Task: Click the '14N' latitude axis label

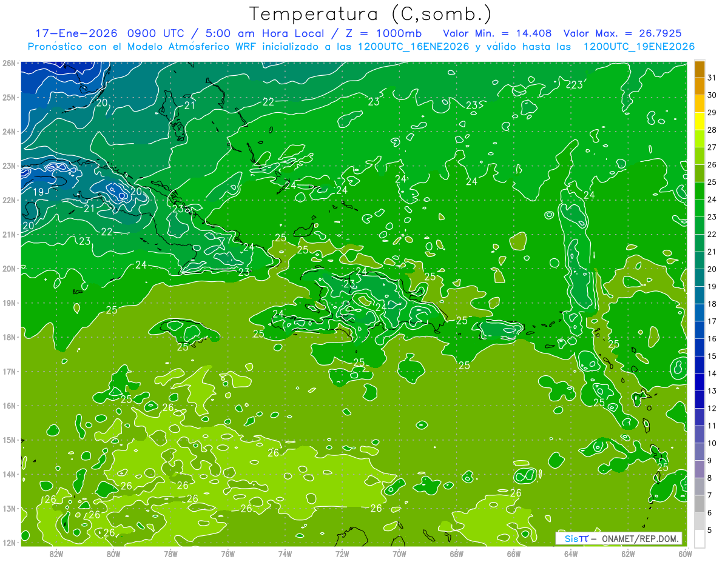Action: pos(8,474)
